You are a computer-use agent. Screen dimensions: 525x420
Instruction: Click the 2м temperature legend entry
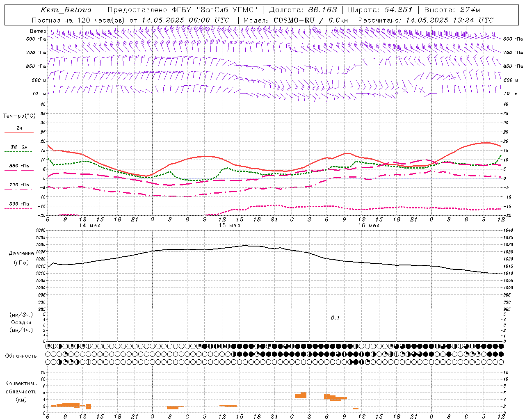[x=19, y=128]
